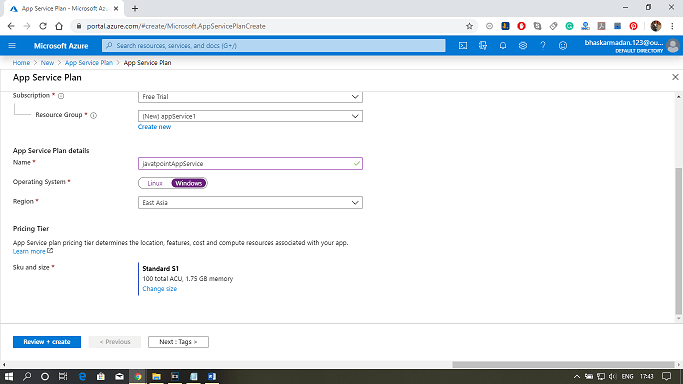Open the taskbar clock 17:43
Screen dimensions: 683x384
coord(647,377)
